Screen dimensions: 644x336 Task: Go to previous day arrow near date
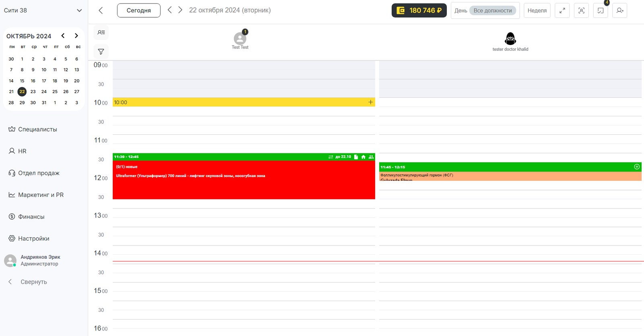click(x=169, y=10)
